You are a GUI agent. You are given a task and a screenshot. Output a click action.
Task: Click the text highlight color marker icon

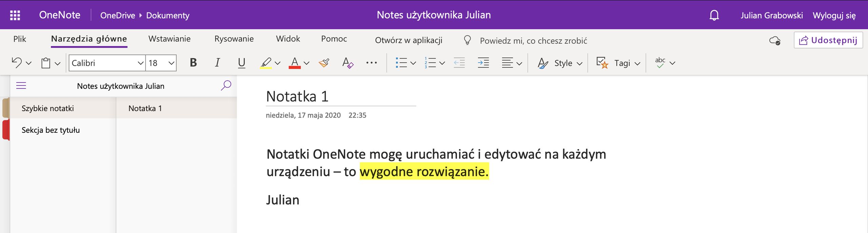click(x=266, y=63)
